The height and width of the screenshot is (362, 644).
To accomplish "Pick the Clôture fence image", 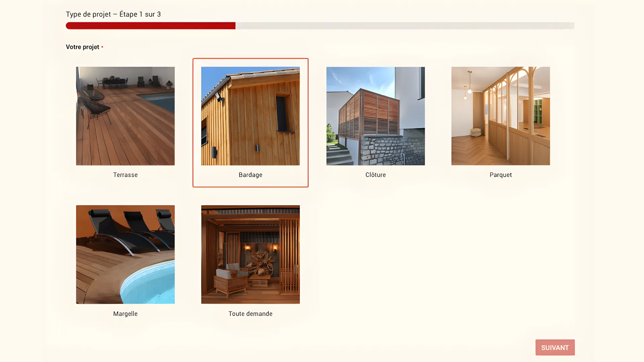I will click(375, 116).
